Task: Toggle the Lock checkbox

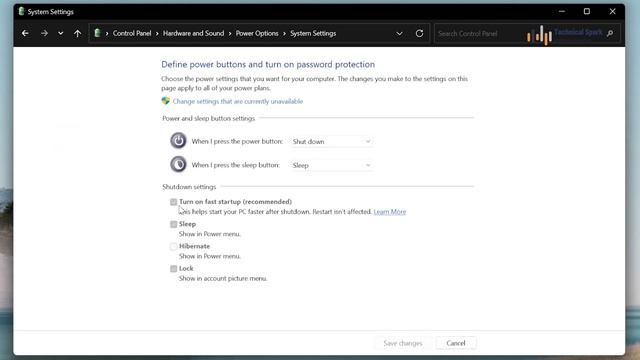Action: 173,269
